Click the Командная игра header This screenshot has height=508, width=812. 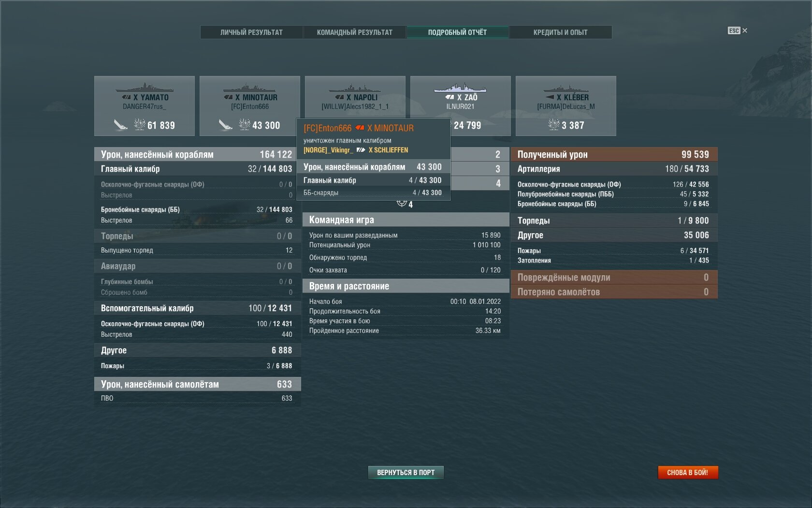[x=406, y=220]
